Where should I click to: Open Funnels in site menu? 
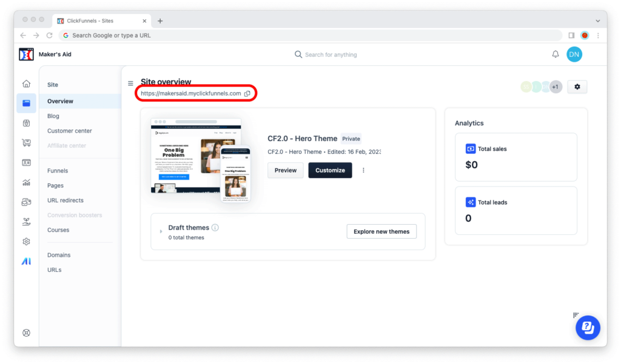58,171
